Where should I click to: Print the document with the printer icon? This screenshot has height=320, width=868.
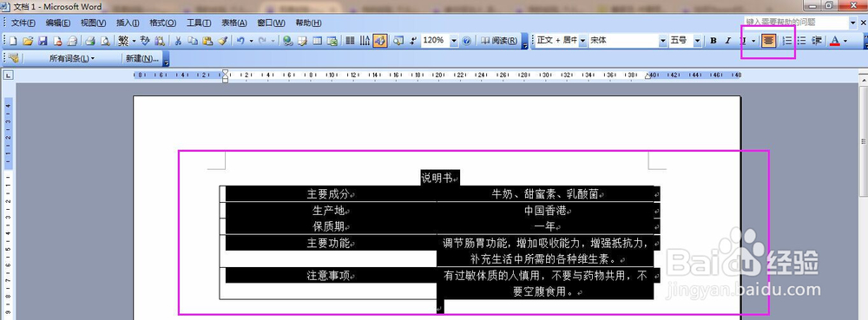pyautogui.click(x=90, y=41)
